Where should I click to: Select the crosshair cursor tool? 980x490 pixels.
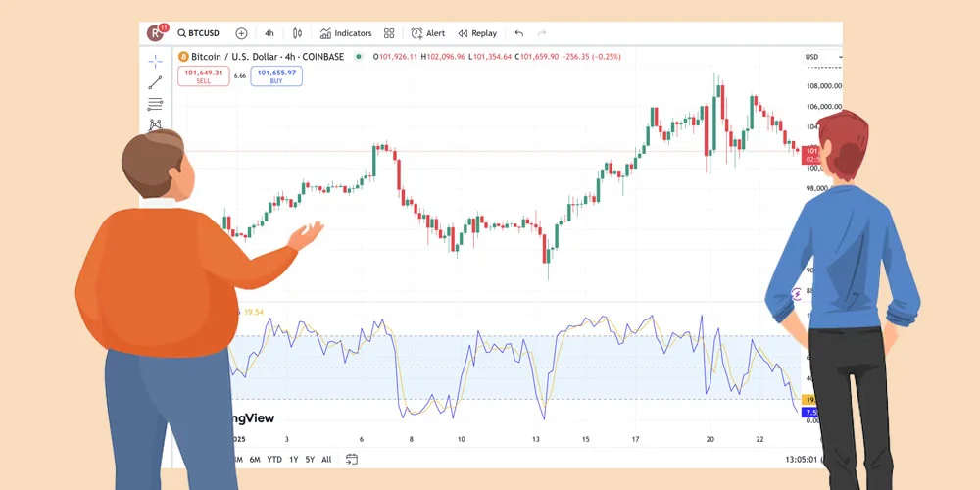click(155, 61)
